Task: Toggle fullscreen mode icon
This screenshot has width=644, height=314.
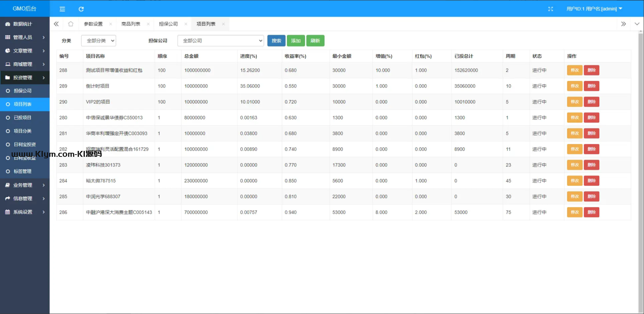Action: point(550,9)
